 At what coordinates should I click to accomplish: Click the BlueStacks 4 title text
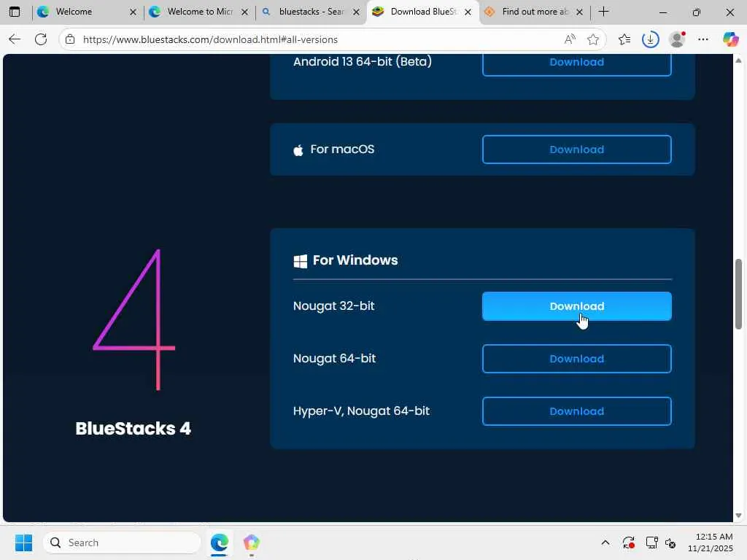pos(133,429)
